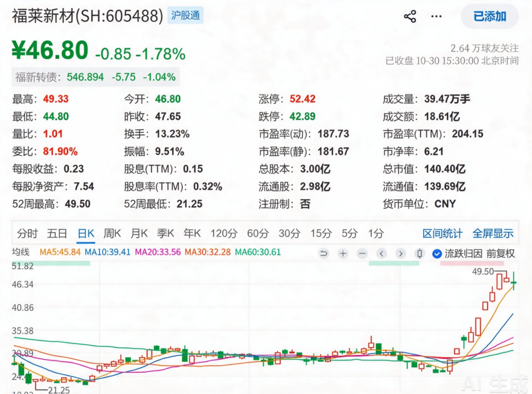Click the MA5:45.84 indicator
Viewport: 532px width, 394px height.
point(60,252)
